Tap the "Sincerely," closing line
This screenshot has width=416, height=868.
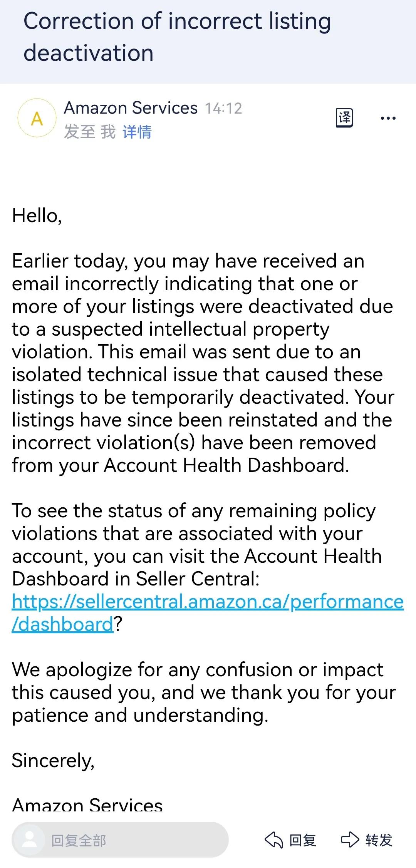point(53,761)
